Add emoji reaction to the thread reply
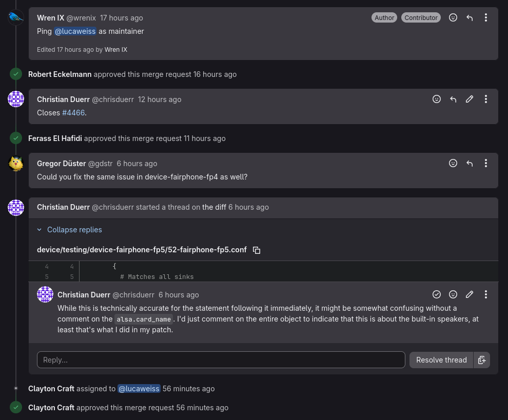Image resolution: width=508 pixels, height=420 pixels. point(453,294)
